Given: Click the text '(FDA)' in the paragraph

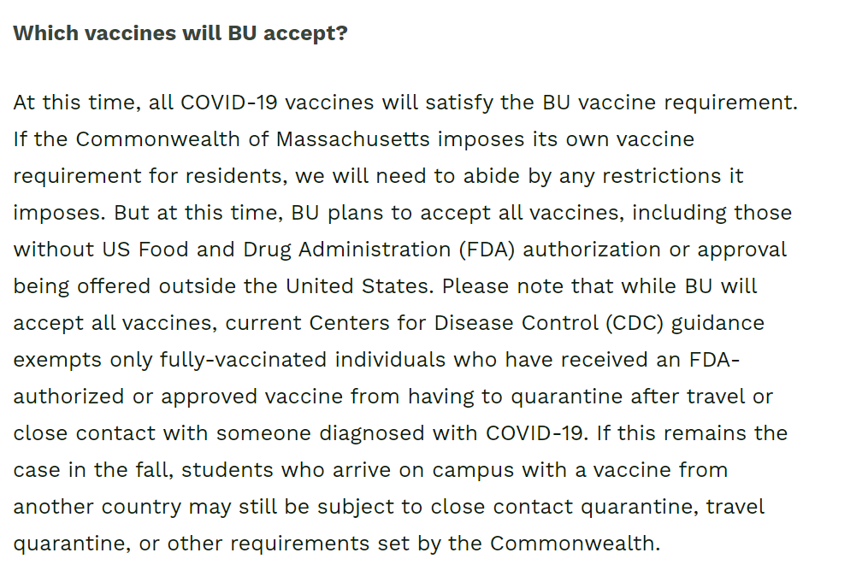Looking at the screenshot, I should pyautogui.click(x=487, y=250).
